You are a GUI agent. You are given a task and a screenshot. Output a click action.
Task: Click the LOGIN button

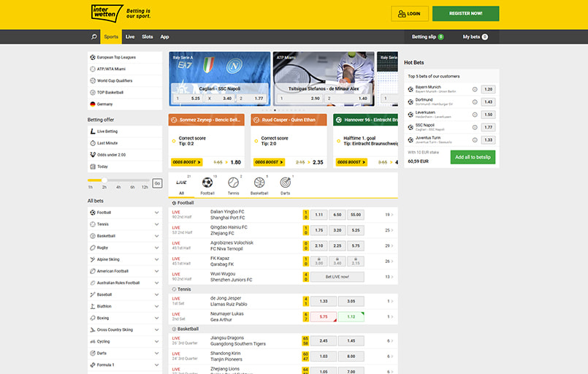pyautogui.click(x=410, y=13)
